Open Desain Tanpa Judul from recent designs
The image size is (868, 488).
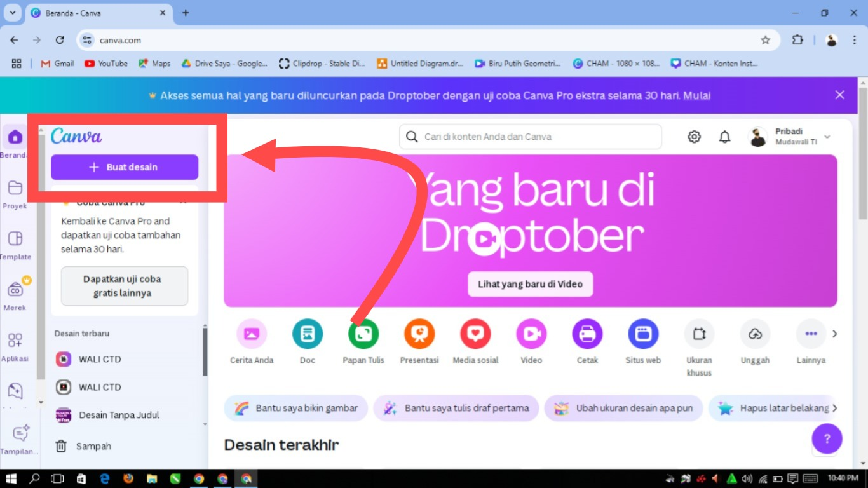click(x=108, y=415)
